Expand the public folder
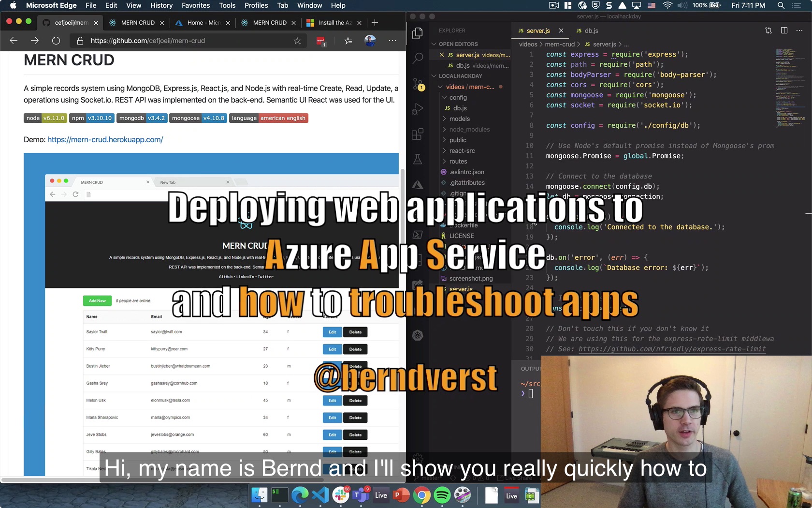The height and width of the screenshot is (508, 812). (x=457, y=140)
